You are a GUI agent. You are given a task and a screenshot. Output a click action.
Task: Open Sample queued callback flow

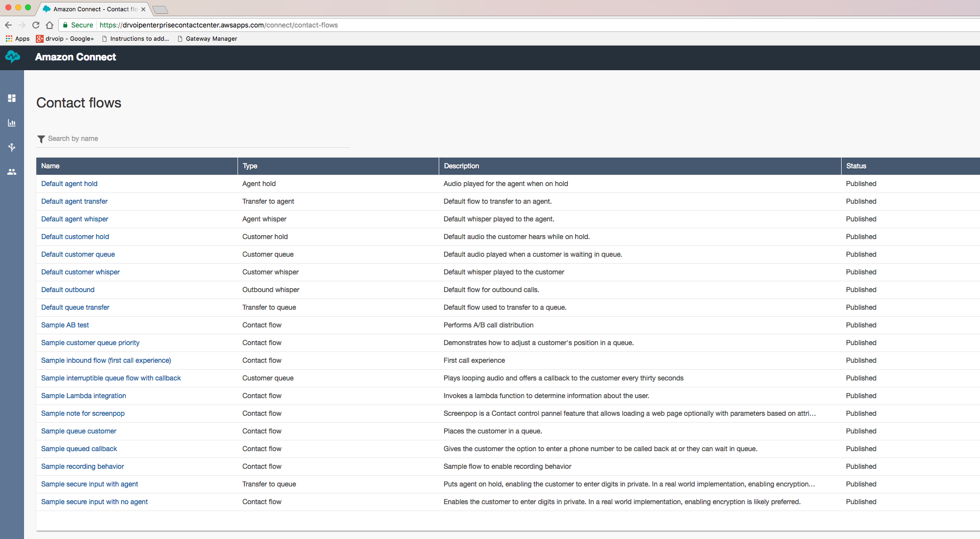pyautogui.click(x=79, y=449)
